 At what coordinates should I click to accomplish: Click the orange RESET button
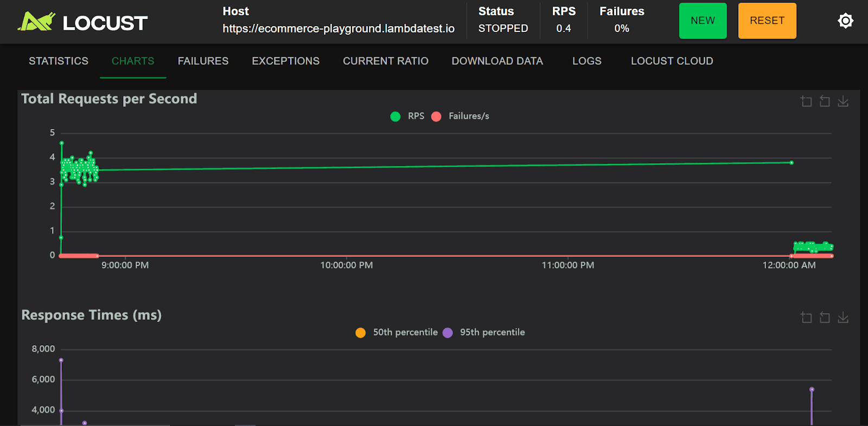767,21
